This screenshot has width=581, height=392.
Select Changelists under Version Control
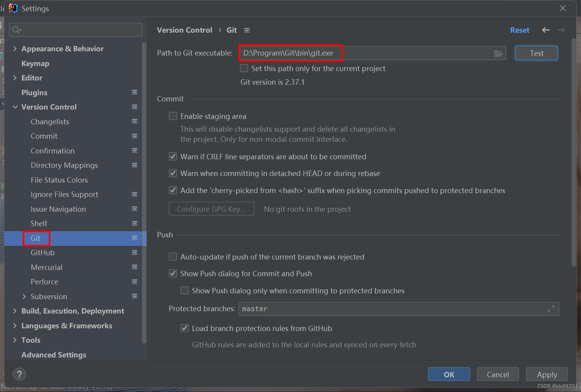[50, 122]
